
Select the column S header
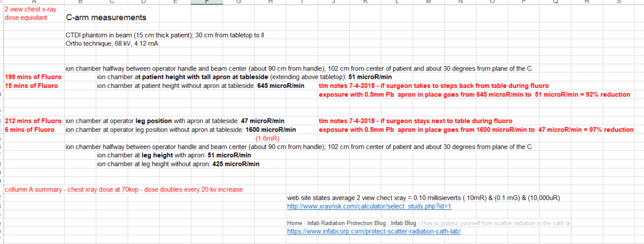619,2
